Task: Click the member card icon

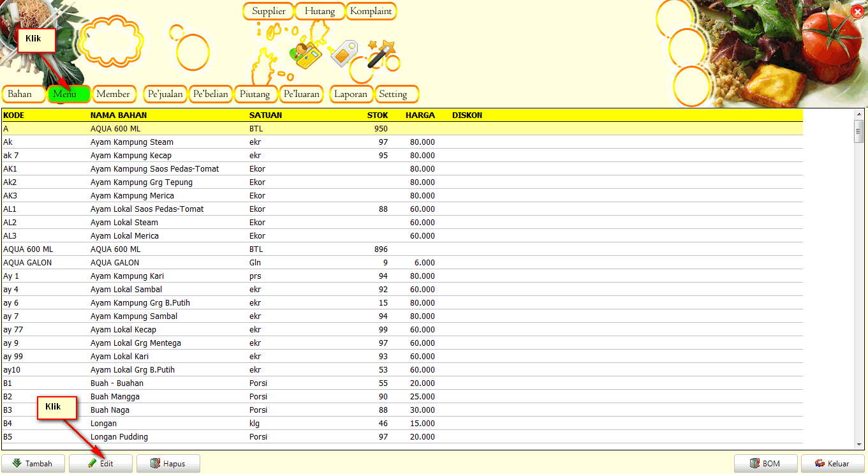Action: [x=306, y=56]
